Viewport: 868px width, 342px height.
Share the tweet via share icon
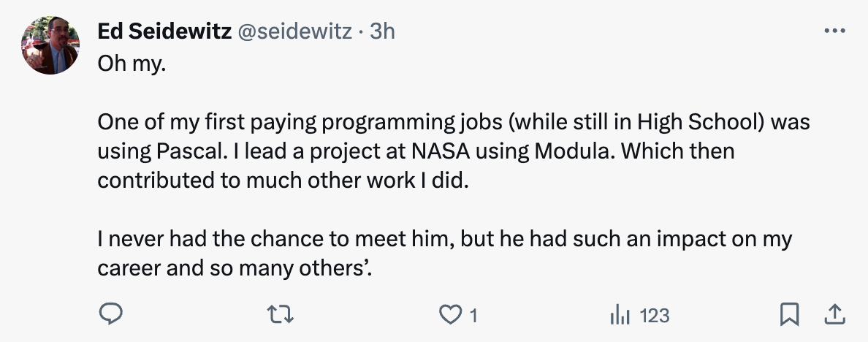pos(834,315)
